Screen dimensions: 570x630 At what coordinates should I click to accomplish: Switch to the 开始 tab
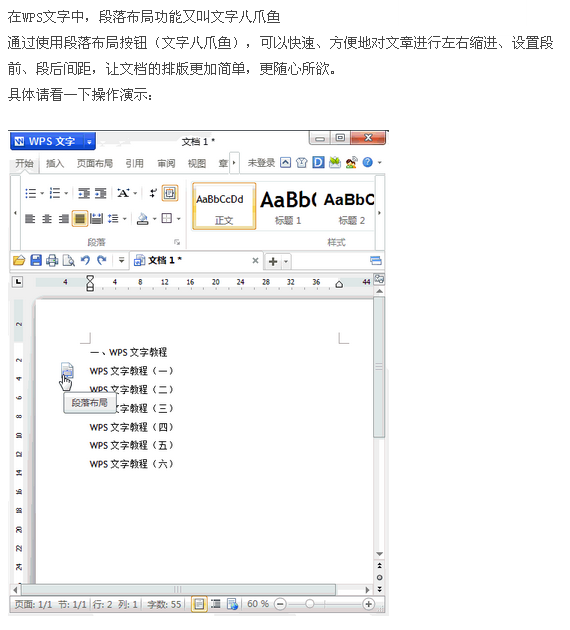[x=24, y=163]
